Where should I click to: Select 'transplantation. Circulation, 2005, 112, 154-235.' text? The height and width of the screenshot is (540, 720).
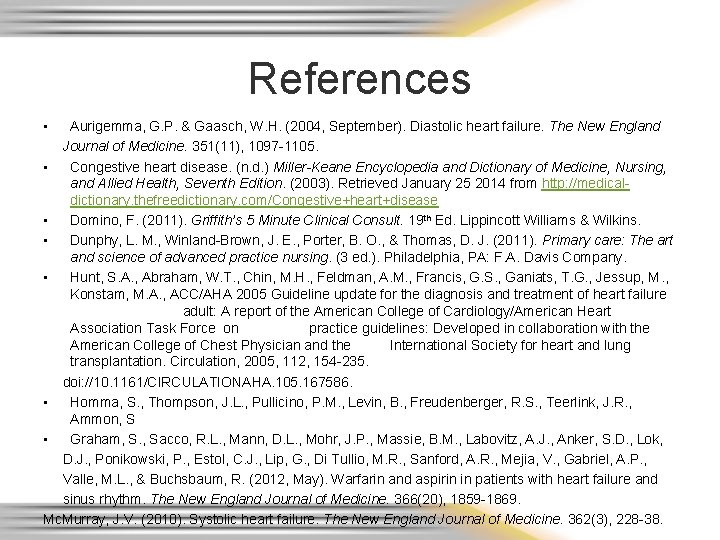[219, 361]
